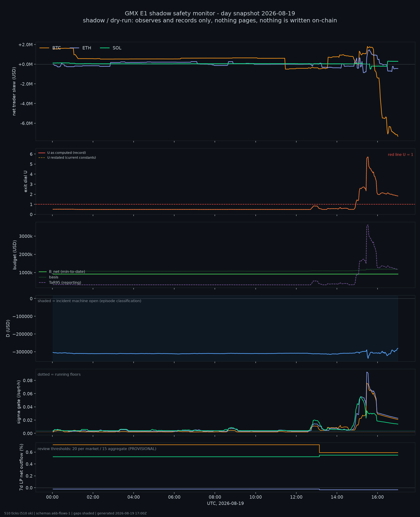The width and height of the screenshot is (420, 517).
Task: Select the subtitle starting "shadow / dry-run"
Action: [210, 21]
